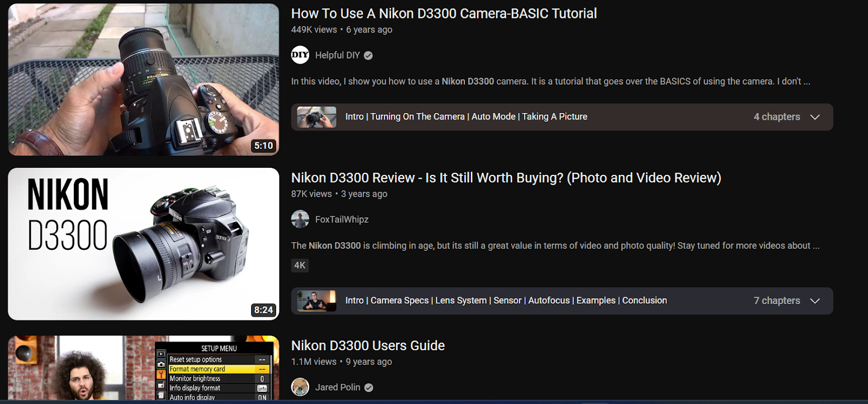
Task: Open chapter thumbnail in Intro Turning On row
Action: tap(317, 117)
